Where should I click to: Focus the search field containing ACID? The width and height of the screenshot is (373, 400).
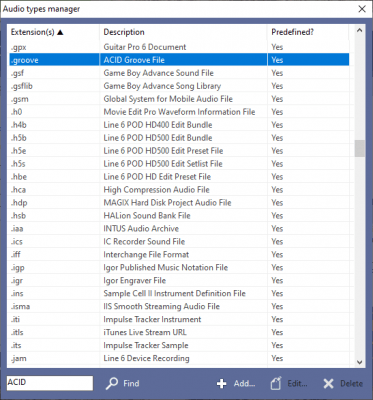(50, 383)
